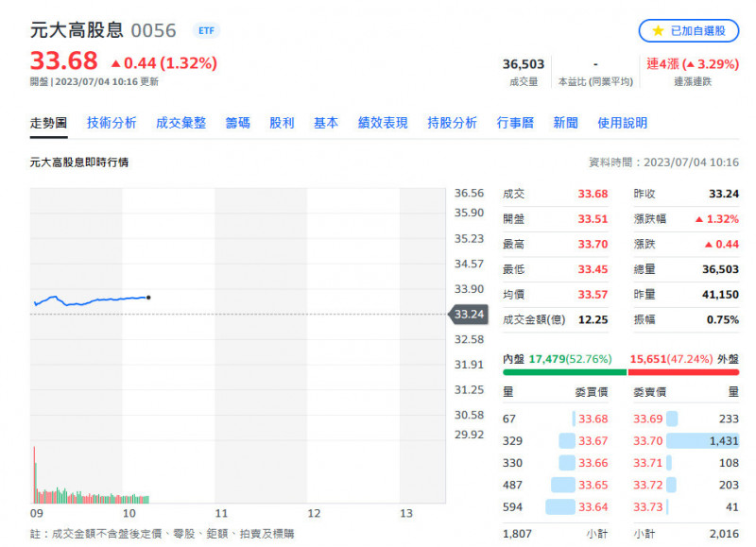Click the ask subtotal 2,016 value
This screenshot has width=756, height=547.
click(724, 534)
